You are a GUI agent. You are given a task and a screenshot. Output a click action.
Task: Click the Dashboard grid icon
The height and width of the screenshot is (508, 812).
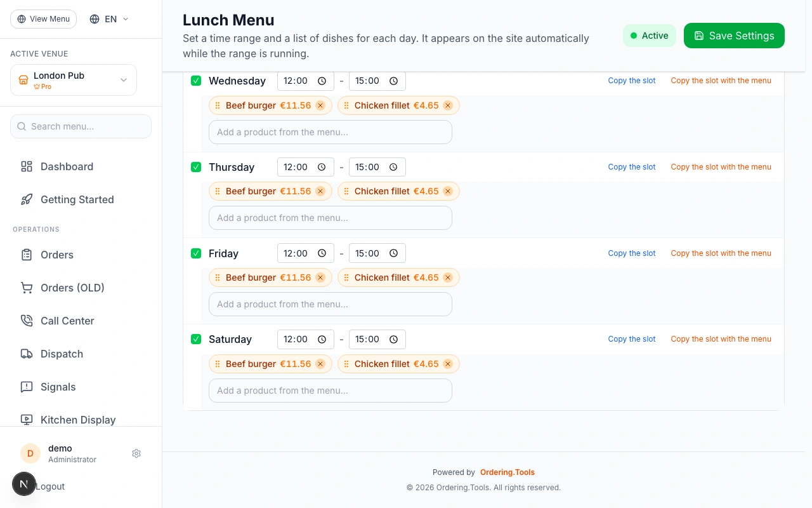tap(27, 166)
